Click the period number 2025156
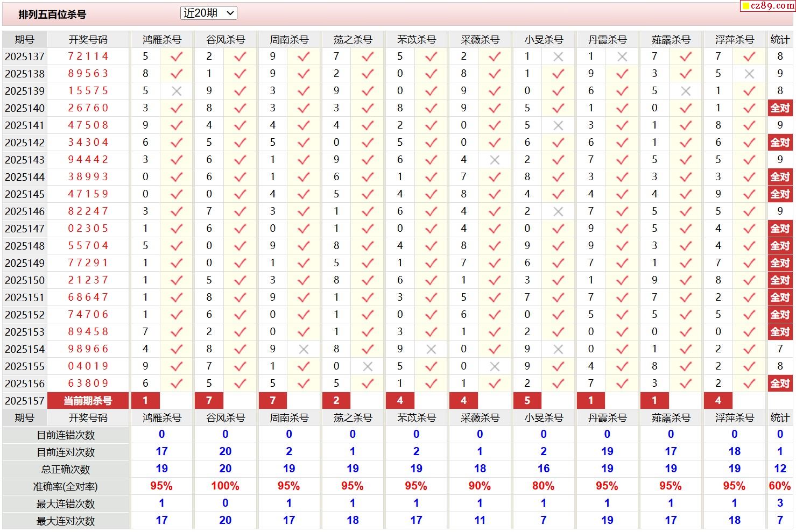Image resolution: width=796 pixels, height=532 pixels. [x=25, y=384]
